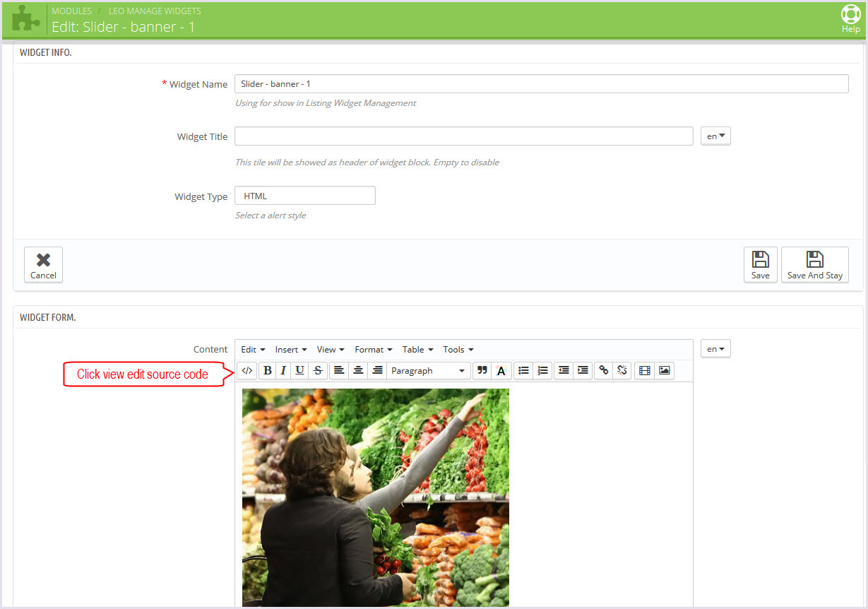Insert a blockquote in the editor
The image size is (868, 609).
482,370
